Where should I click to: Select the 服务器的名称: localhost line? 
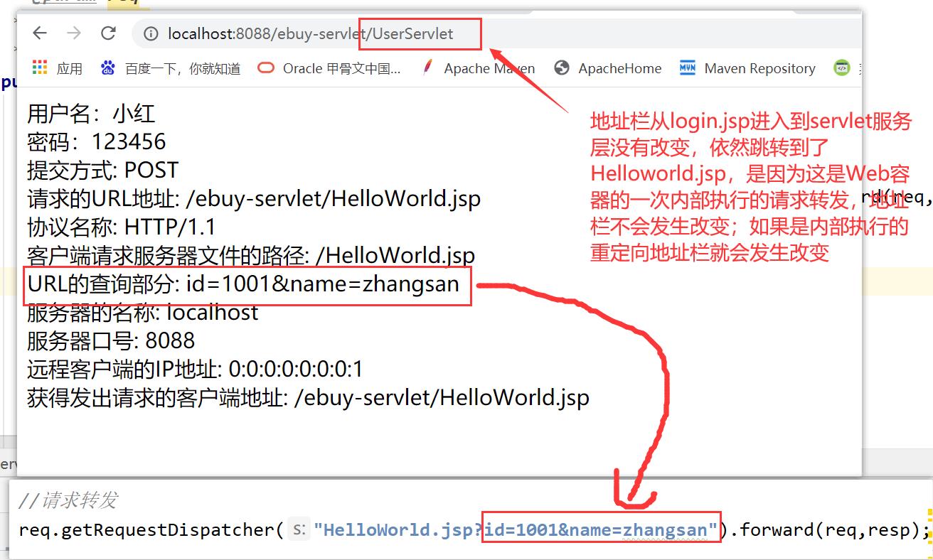pyautogui.click(x=143, y=313)
